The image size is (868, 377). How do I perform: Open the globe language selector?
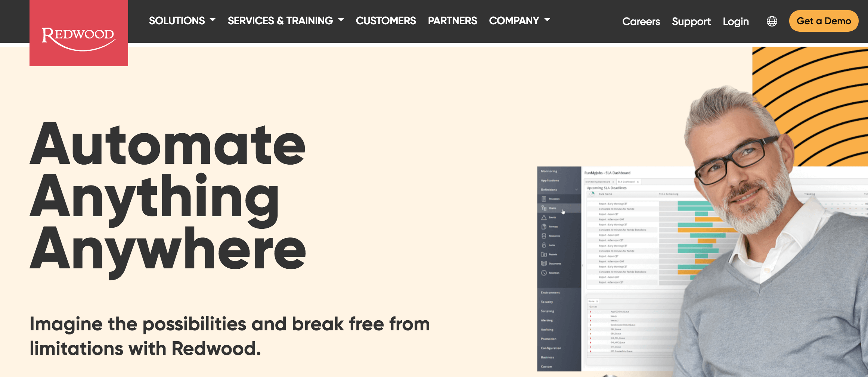(x=772, y=21)
